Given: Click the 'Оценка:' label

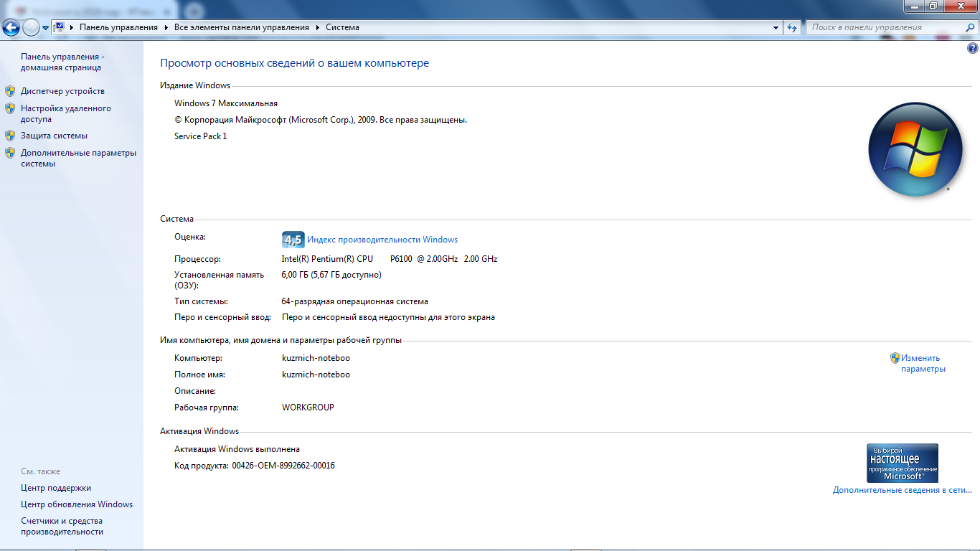Looking at the screenshot, I should pos(190,237).
